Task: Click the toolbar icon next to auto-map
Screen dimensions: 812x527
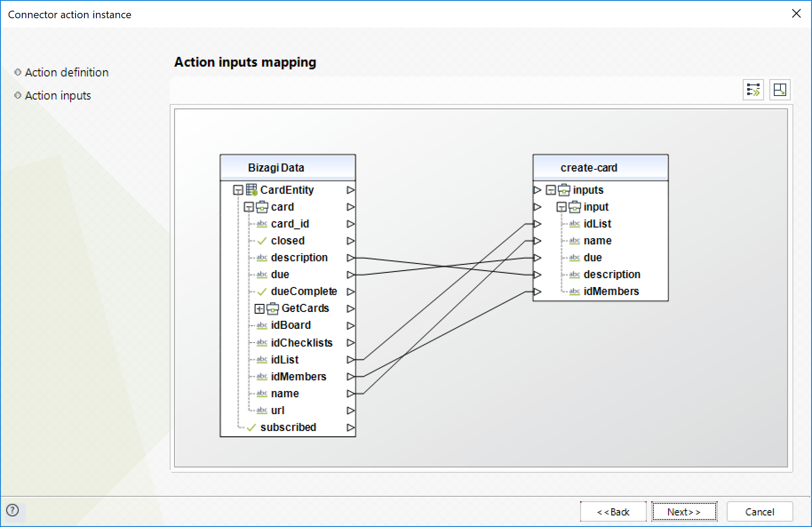Action: (780, 90)
